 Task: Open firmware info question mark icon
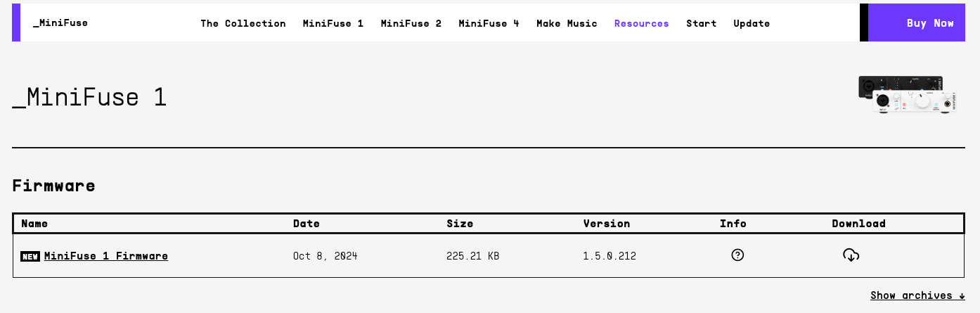(737, 255)
